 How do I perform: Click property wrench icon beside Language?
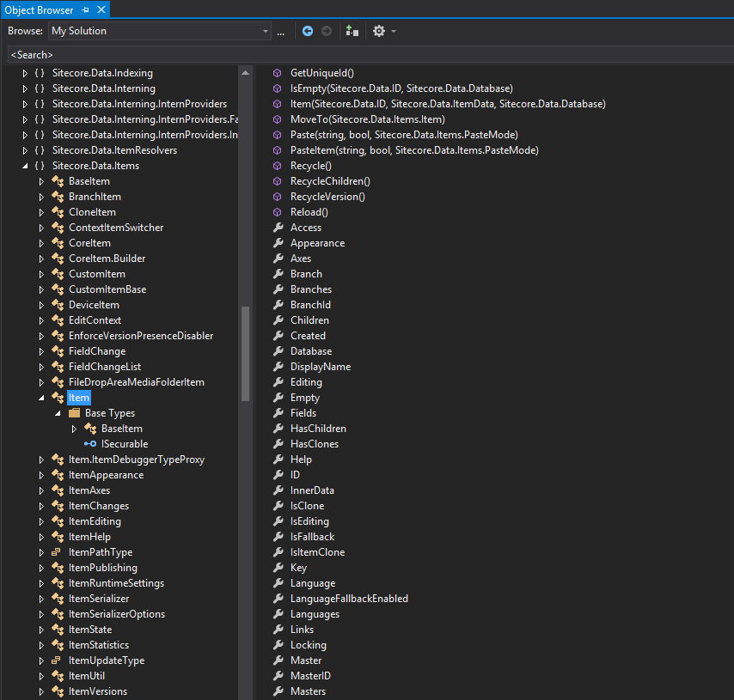coord(278,583)
